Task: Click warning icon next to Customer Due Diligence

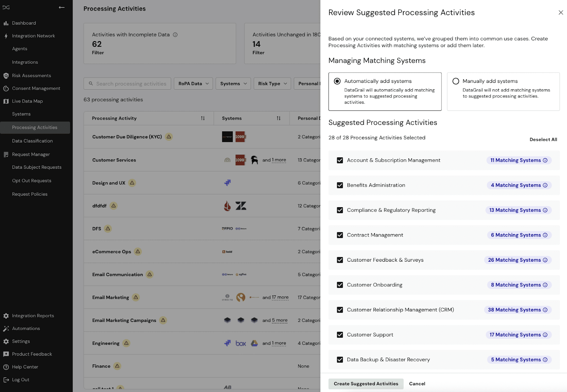Action: (x=169, y=137)
